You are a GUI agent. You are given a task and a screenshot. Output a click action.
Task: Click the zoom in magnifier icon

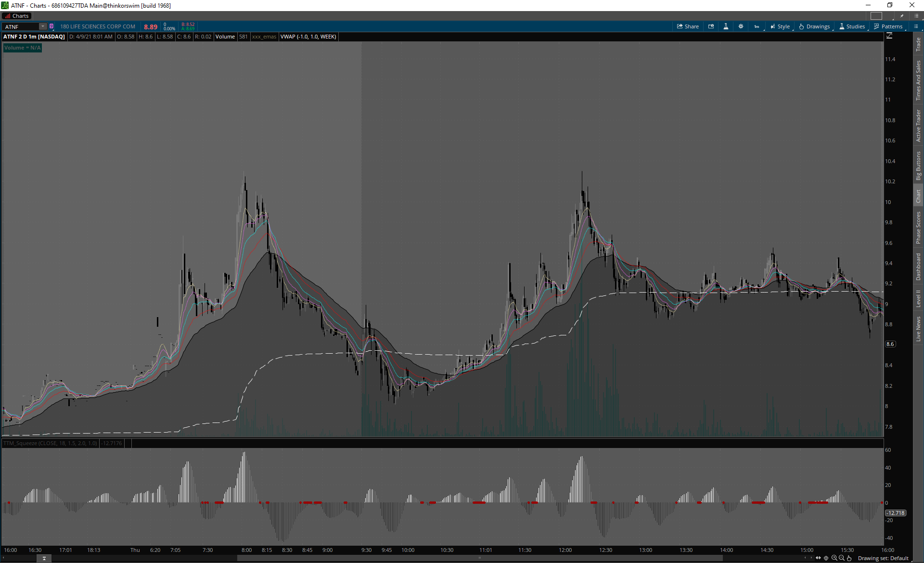(834, 558)
